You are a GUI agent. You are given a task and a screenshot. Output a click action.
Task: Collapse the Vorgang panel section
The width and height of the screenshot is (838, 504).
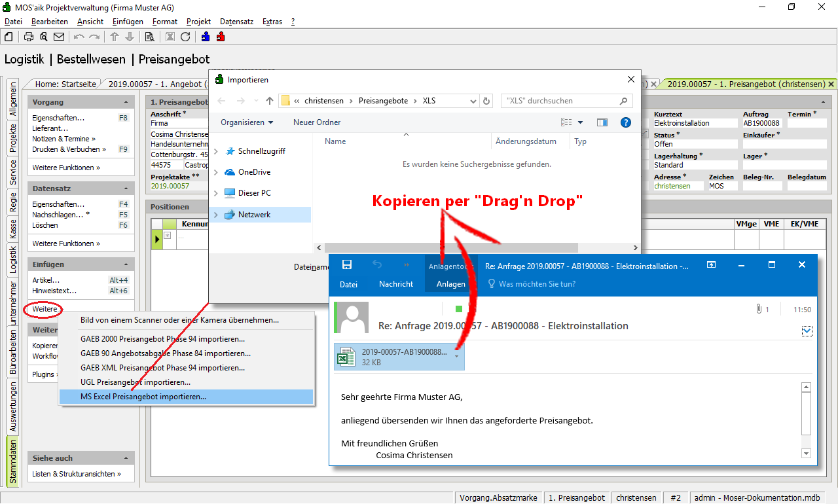[126, 103]
